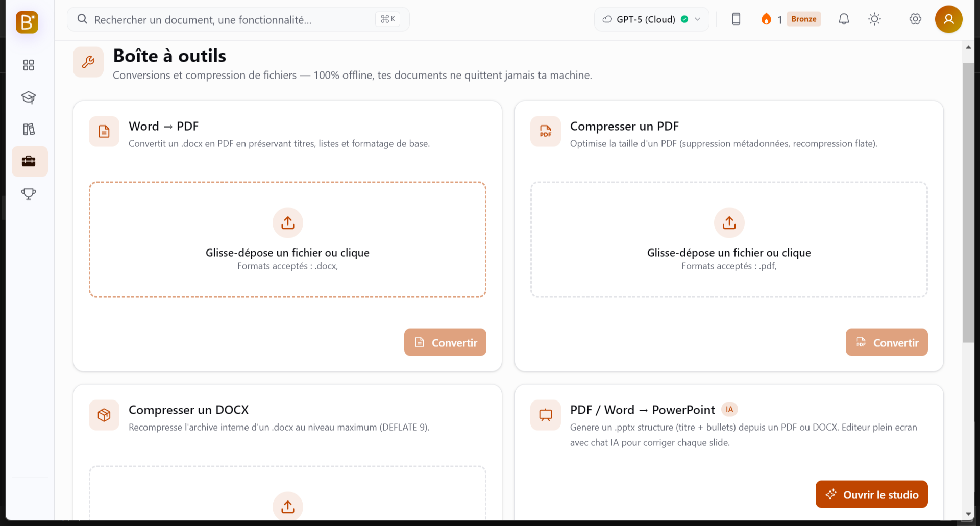Click the scrollbar down arrow
Image resolution: width=980 pixels, height=526 pixels.
point(968,514)
